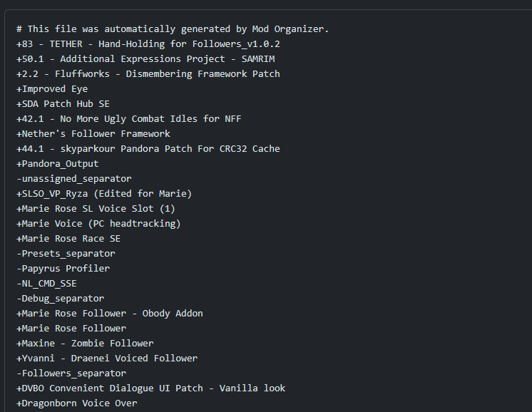532x412 pixels.
Task: Select the TETHER Hand-Holding for Followers line
Action: pyautogui.click(x=148, y=44)
